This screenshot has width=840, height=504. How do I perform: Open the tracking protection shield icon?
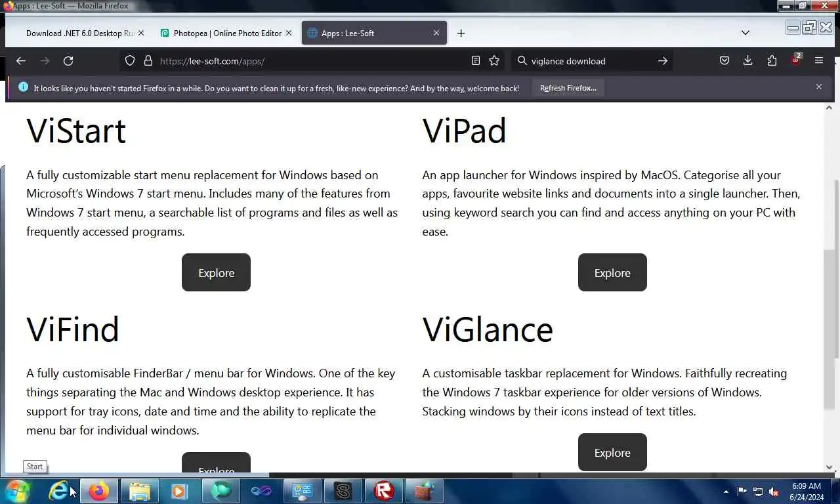(x=130, y=61)
